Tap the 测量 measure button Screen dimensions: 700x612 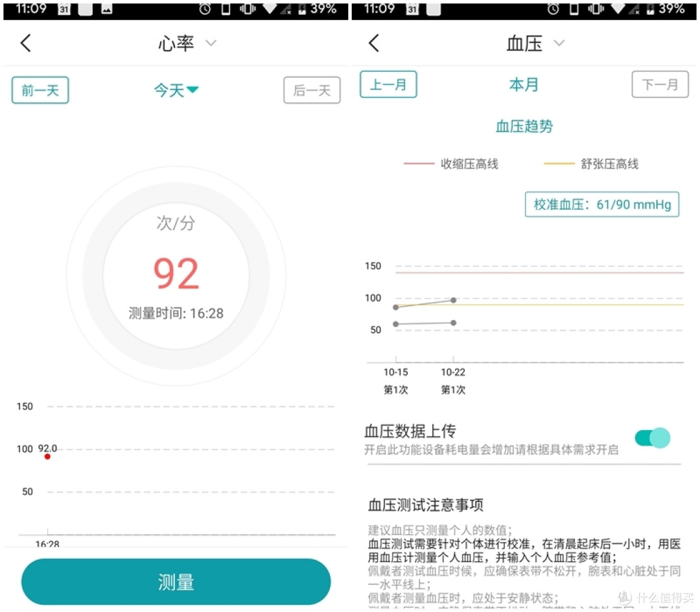[x=176, y=582]
